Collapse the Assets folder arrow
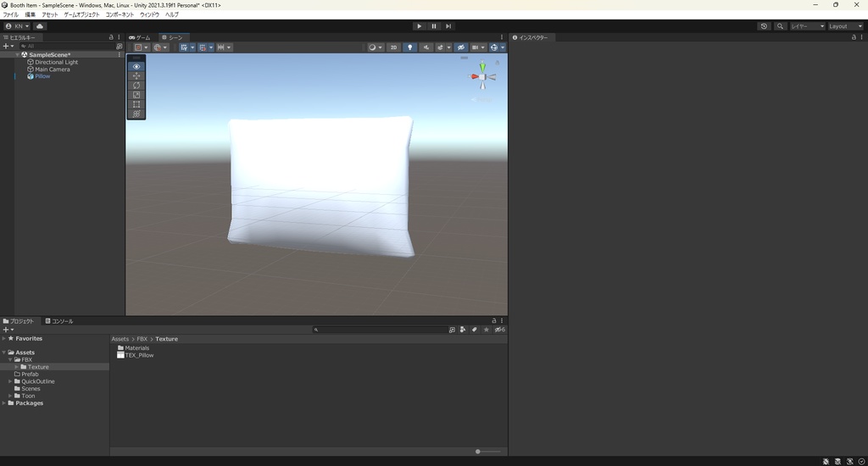Image resolution: width=868 pixels, height=466 pixels. (x=4, y=352)
